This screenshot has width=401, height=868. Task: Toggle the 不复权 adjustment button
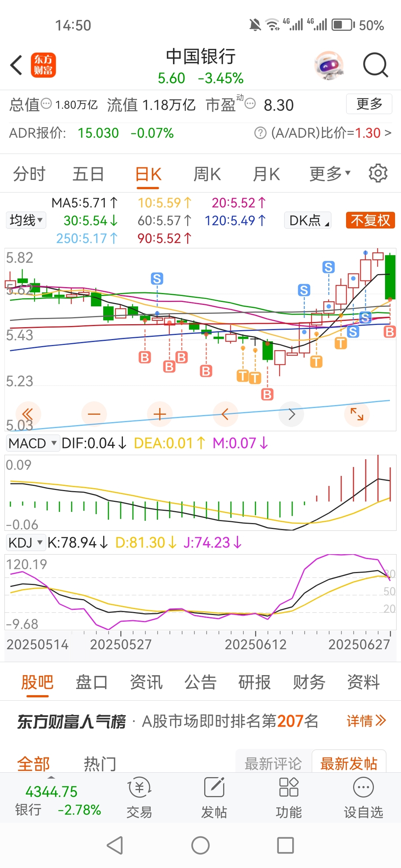point(370,220)
